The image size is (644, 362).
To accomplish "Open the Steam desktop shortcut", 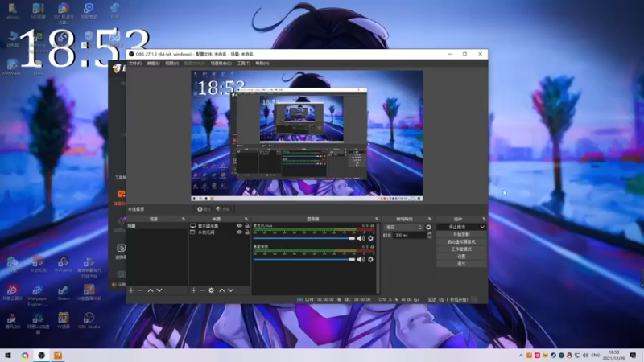I will click(64, 293).
